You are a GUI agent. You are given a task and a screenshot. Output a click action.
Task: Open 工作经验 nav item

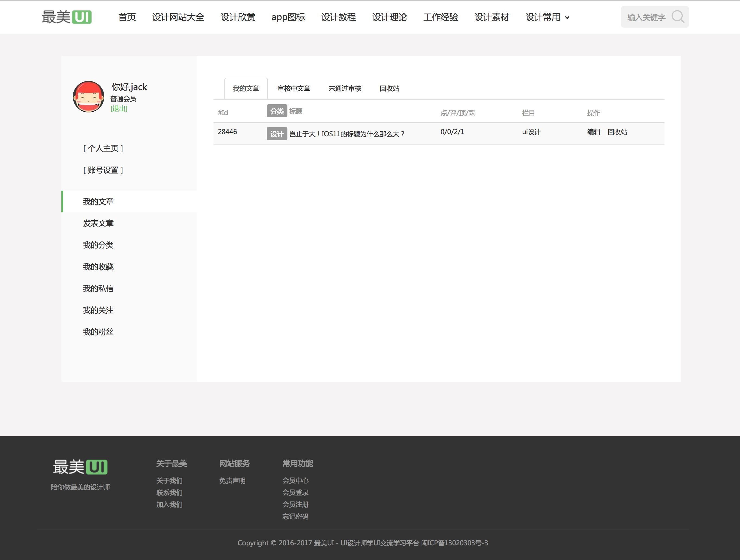441,17
